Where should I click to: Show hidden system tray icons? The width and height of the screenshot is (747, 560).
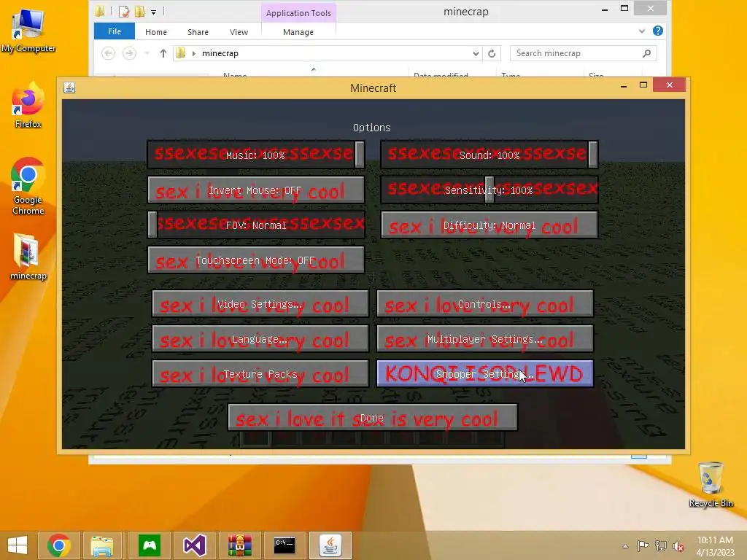625,546
